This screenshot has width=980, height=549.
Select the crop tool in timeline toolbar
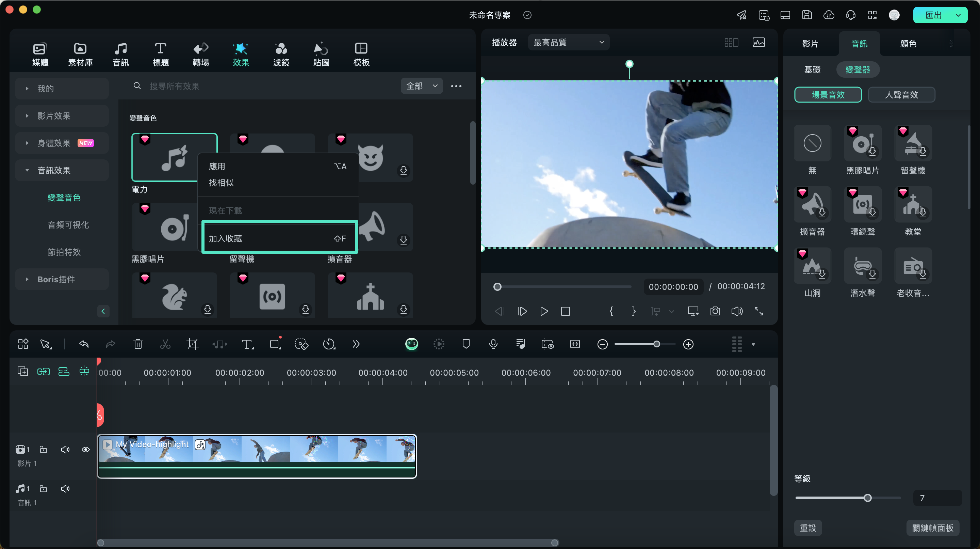pyautogui.click(x=193, y=344)
